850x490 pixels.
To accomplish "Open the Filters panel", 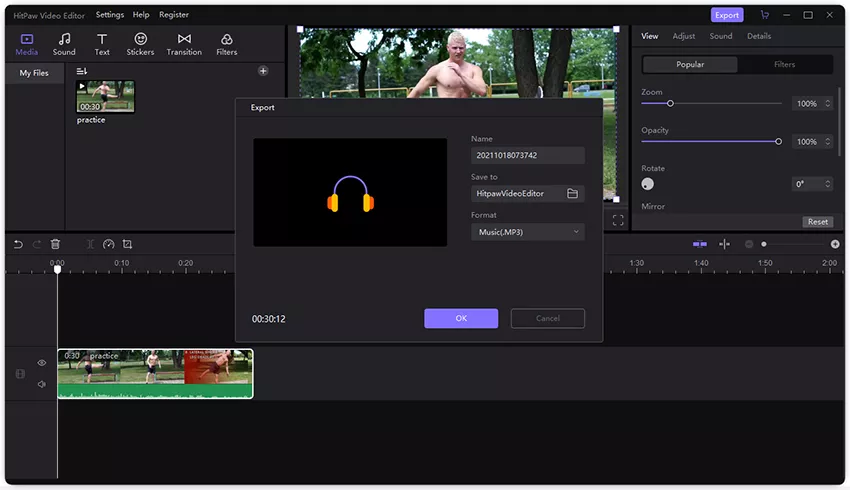I will [227, 44].
